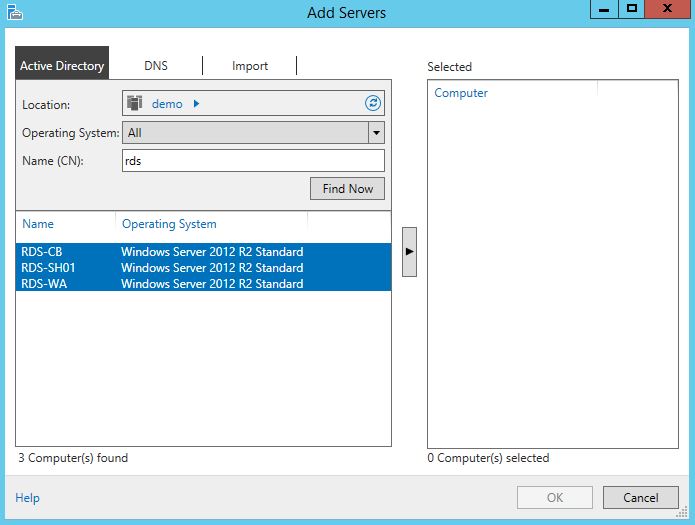Click the domain server icon beside demo
This screenshot has height=525, width=695.
134,103
